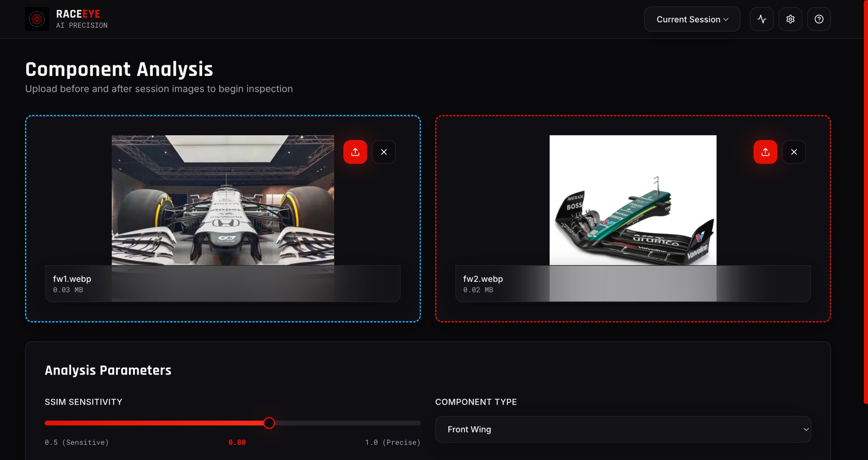Viewport: 868px width, 460px height.
Task: Re-upload image for fw2.webp
Action: tap(765, 152)
